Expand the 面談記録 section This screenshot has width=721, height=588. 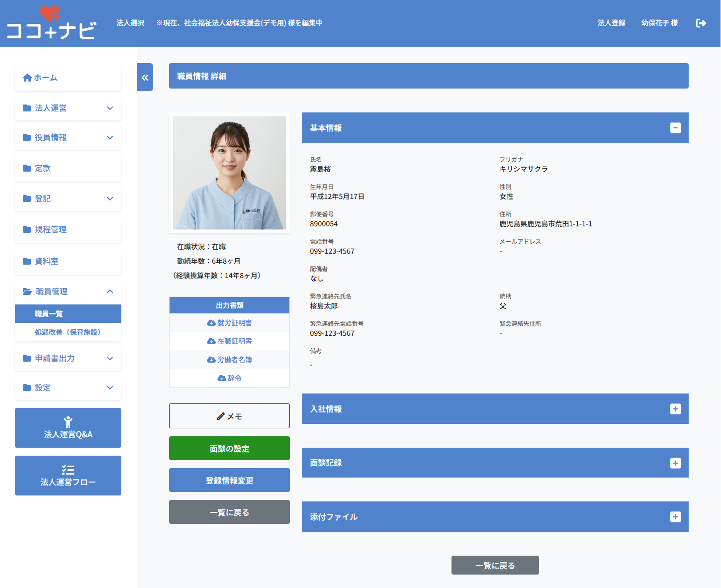tap(675, 463)
